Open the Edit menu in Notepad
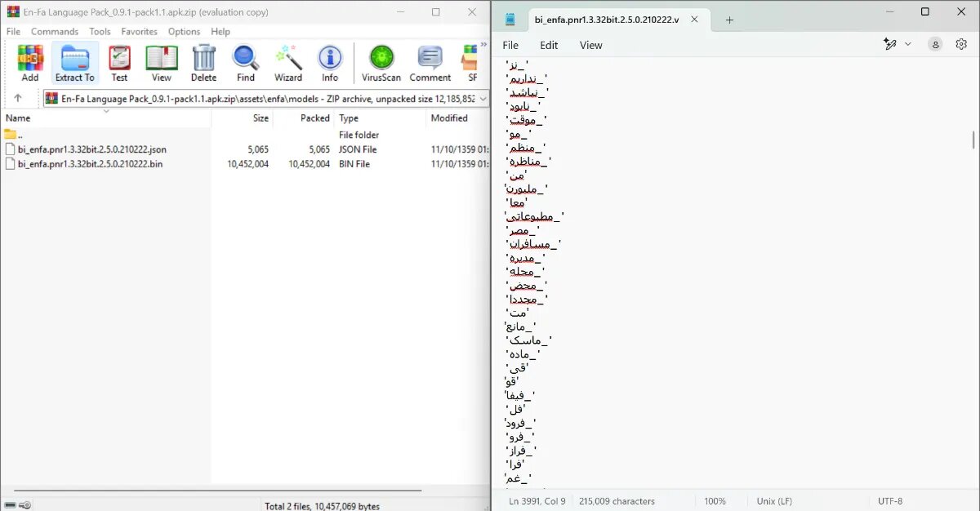This screenshot has width=980, height=511. (549, 45)
